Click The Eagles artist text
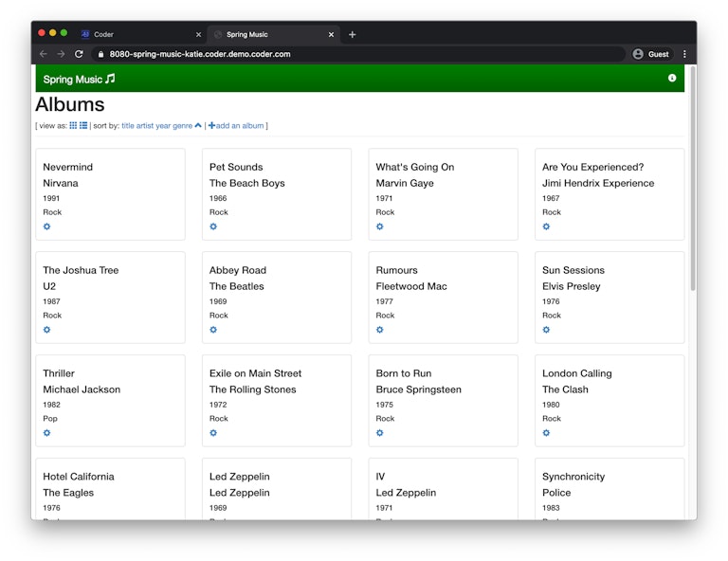This screenshot has height=561, width=728. [x=68, y=493]
